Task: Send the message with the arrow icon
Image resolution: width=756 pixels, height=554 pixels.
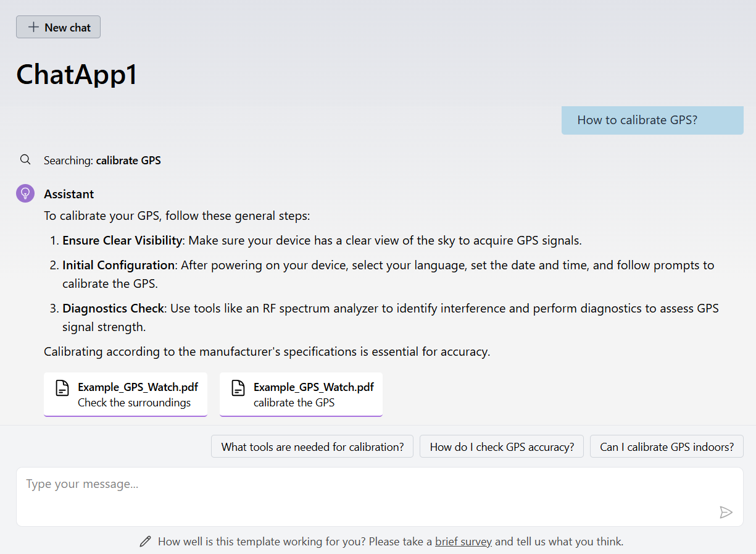Action: (x=726, y=512)
